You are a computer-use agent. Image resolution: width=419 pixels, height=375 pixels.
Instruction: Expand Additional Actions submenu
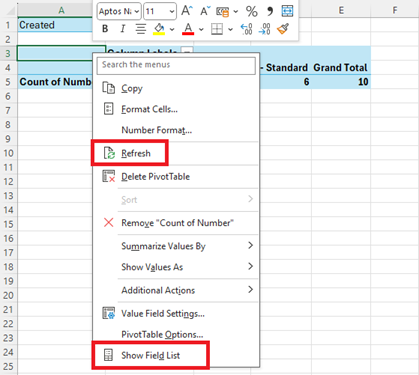click(x=176, y=290)
